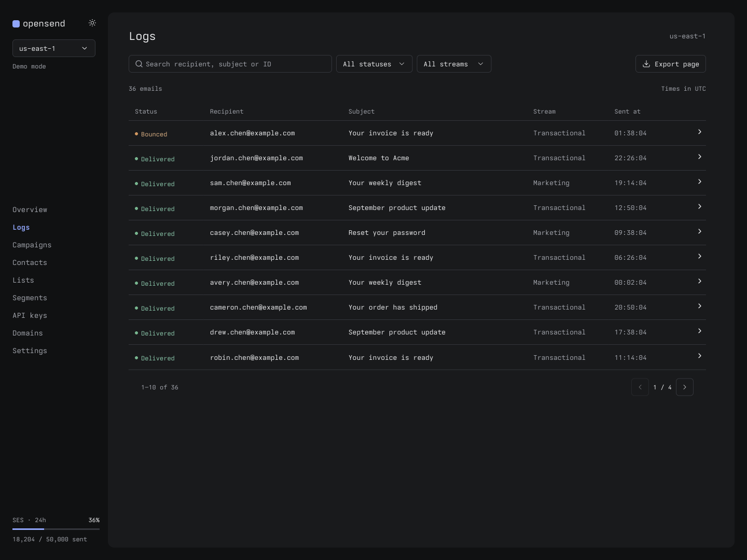Click recipient cameron.chen@example.com
This screenshot has height=560, width=747.
pos(258,307)
